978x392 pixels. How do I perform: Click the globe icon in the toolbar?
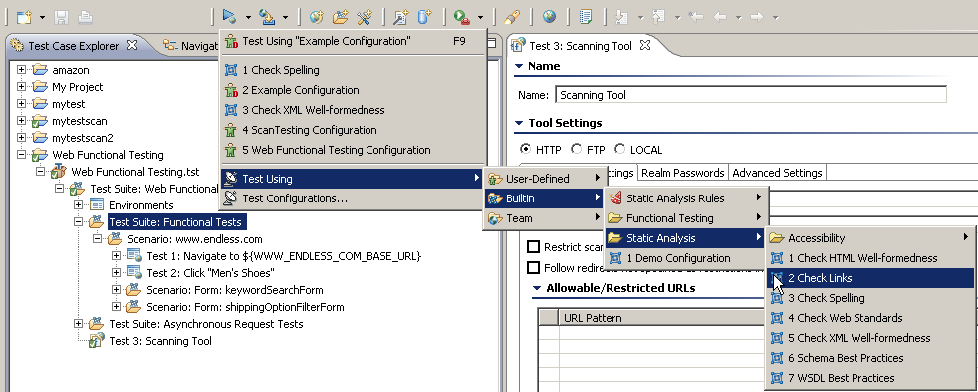(x=549, y=17)
